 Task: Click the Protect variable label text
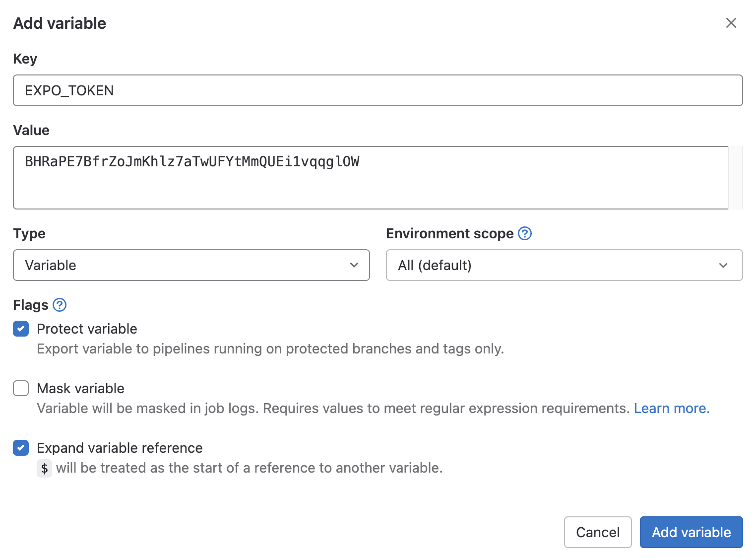[87, 329]
